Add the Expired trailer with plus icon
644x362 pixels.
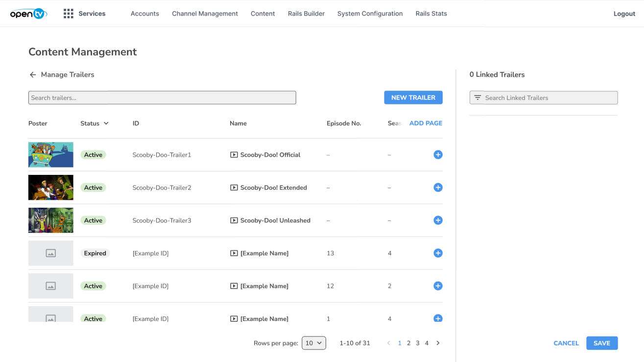438,253
